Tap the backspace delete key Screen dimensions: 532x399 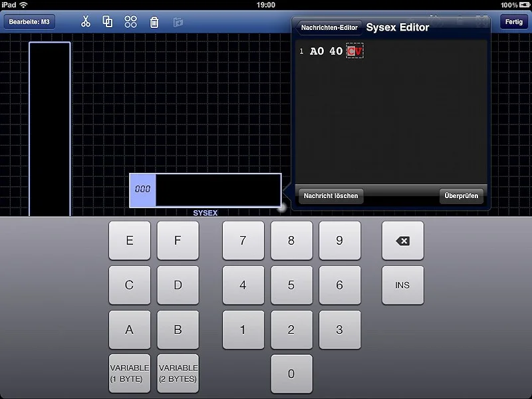click(403, 241)
